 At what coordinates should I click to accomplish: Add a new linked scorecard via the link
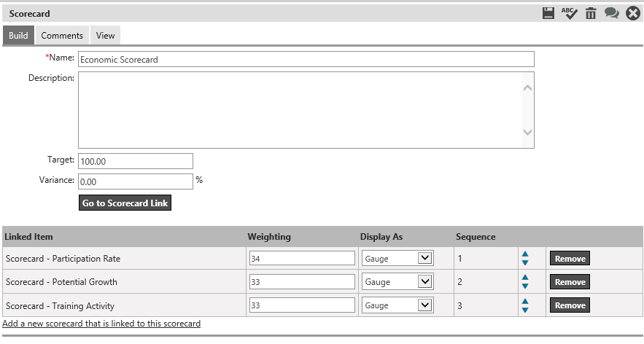(101, 324)
